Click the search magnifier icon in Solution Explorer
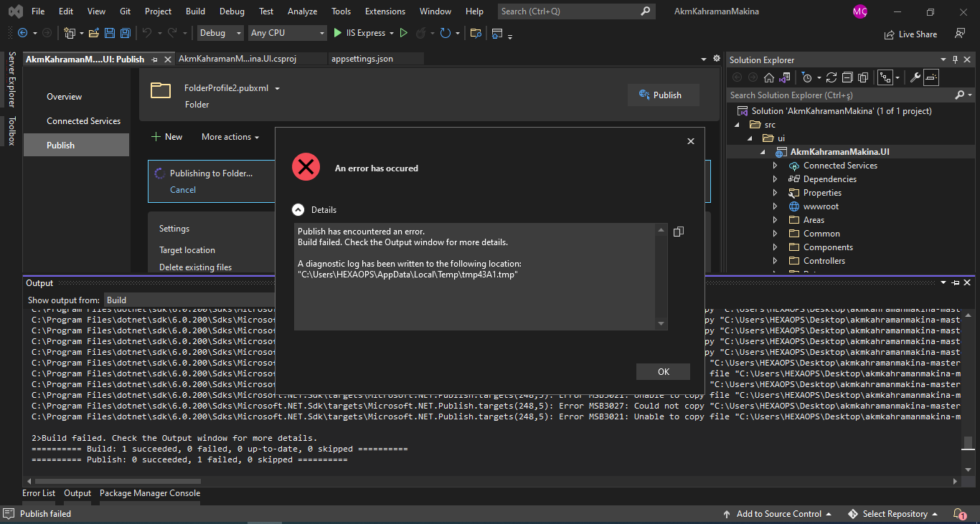 960,95
